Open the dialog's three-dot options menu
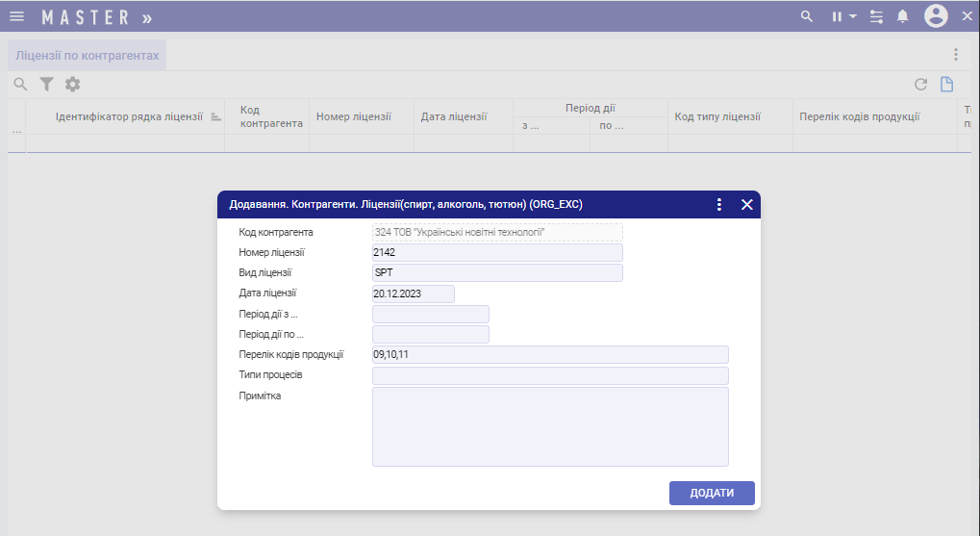 click(x=719, y=204)
